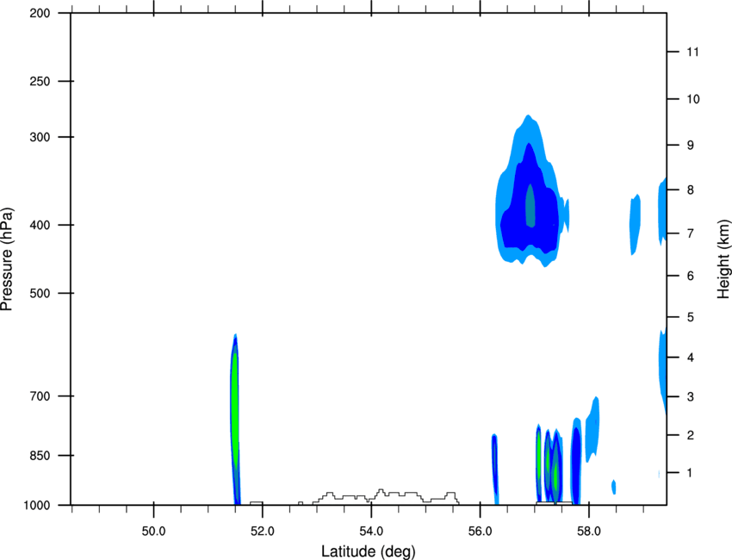The height and width of the screenshot is (560, 732).
Task: Pick the 1 km height label
Action: tap(691, 473)
